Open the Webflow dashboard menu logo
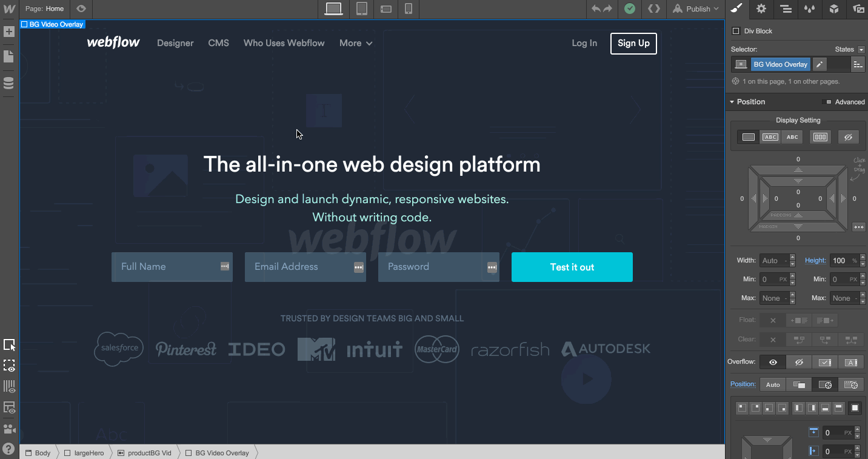This screenshot has width=868, height=459. [9, 9]
